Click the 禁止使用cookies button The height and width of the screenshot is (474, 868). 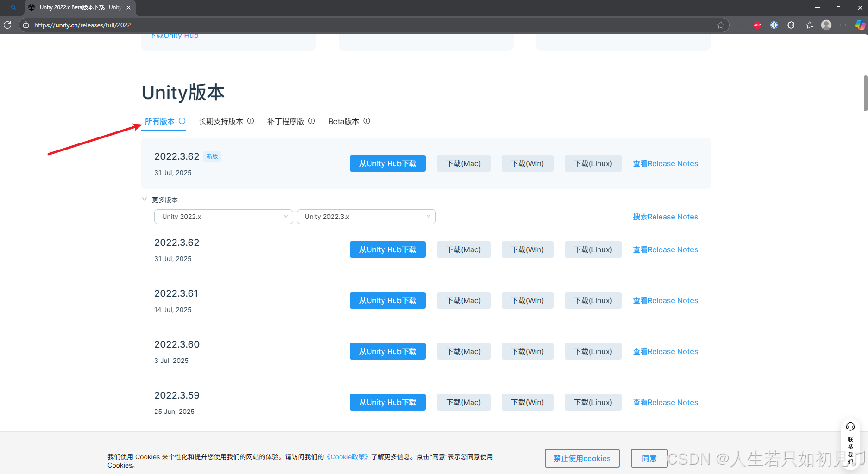coord(582,458)
